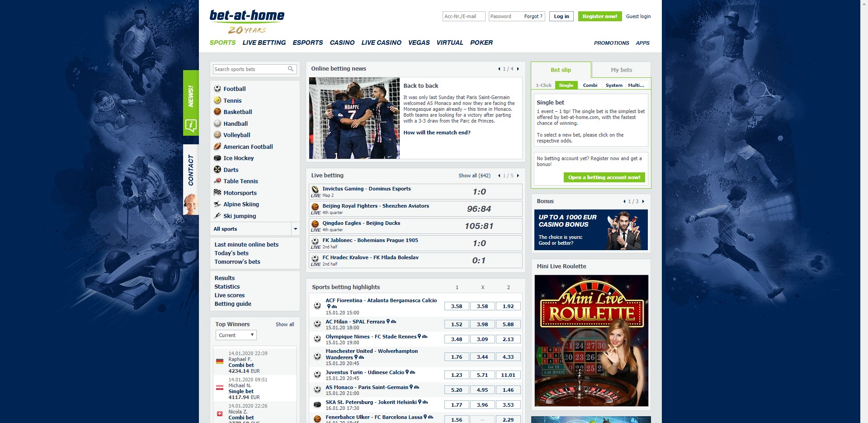Click Show all (642) live bets
The image size is (868, 423).
point(474,176)
